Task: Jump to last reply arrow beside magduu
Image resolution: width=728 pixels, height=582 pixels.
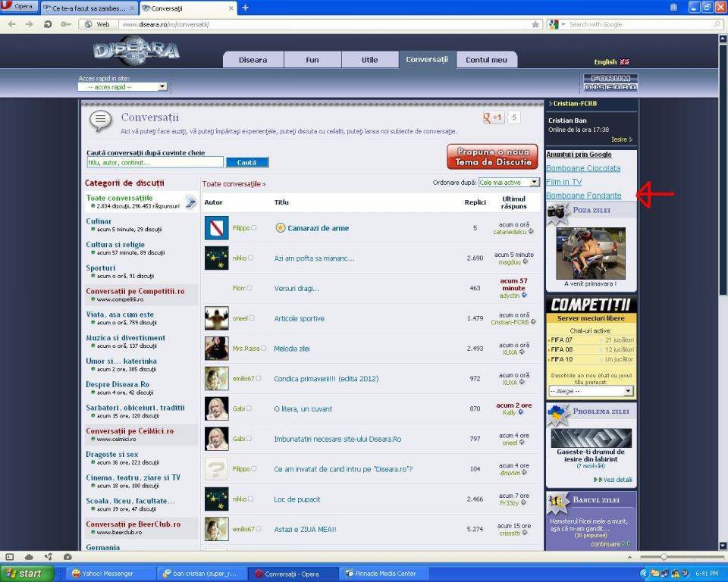Action: pyautogui.click(x=525, y=261)
